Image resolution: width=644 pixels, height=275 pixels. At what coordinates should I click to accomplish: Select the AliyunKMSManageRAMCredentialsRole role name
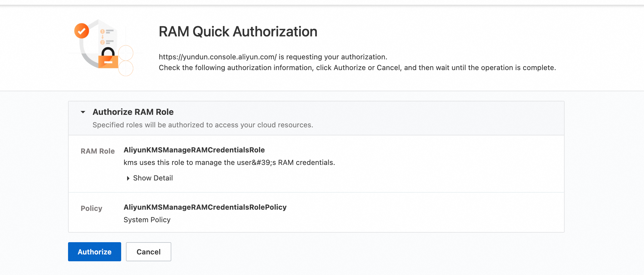pyautogui.click(x=194, y=150)
